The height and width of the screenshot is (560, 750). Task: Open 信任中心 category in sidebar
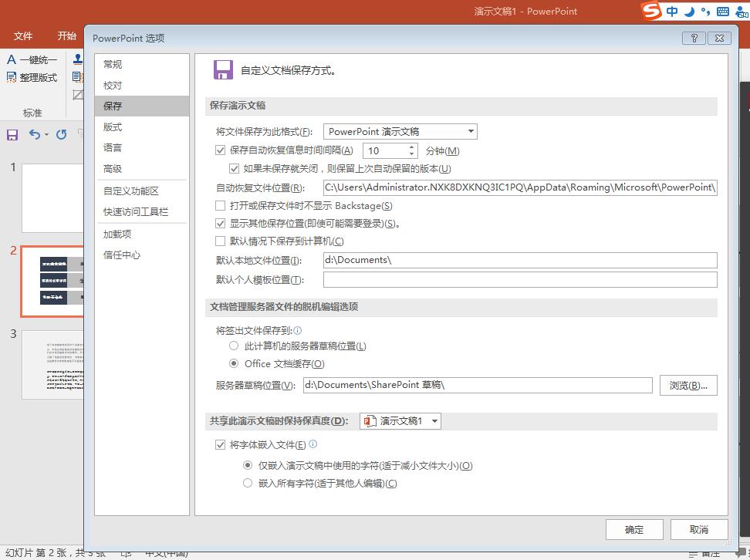click(123, 255)
